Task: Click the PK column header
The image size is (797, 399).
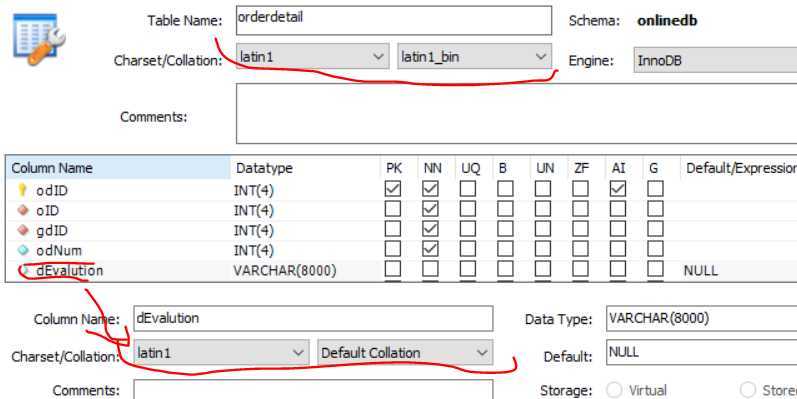Action: (394, 168)
